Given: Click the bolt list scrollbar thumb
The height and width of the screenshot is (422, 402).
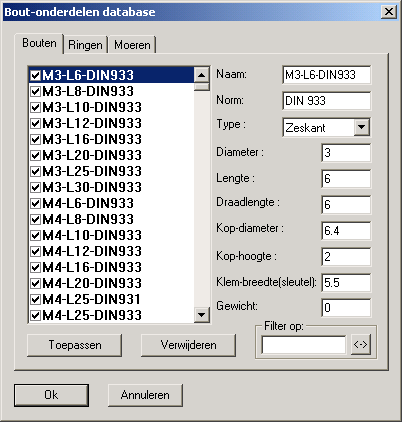Looking at the screenshot, I should pos(202,87).
